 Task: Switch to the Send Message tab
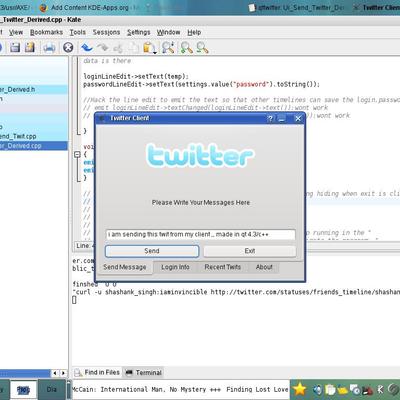[x=125, y=267]
